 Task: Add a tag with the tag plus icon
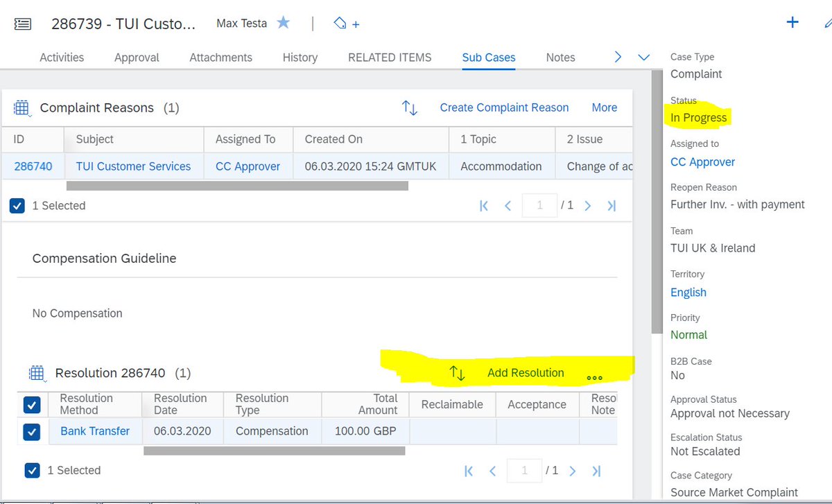tap(346, 24)
